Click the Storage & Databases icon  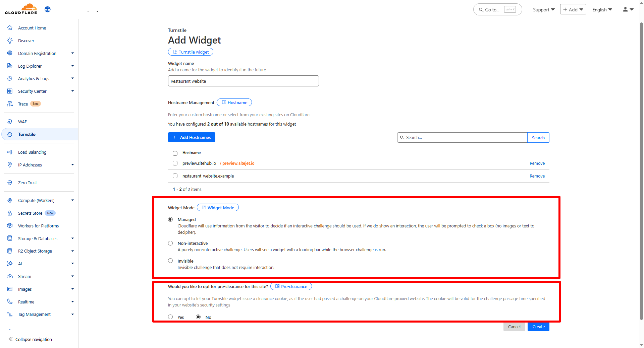(x=10, y=238)
